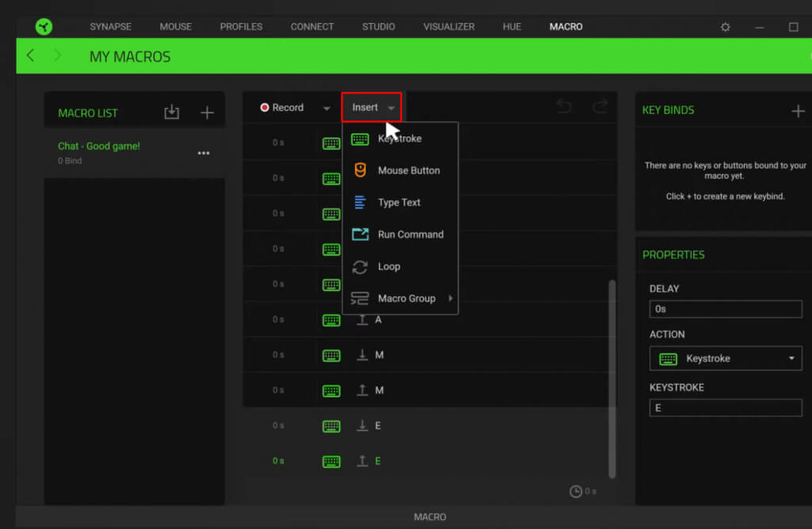Image resolution: width=812 pixels, height=529 pixels.
Task: Click the total duration clock icon
Action: [x=576, y=491]
